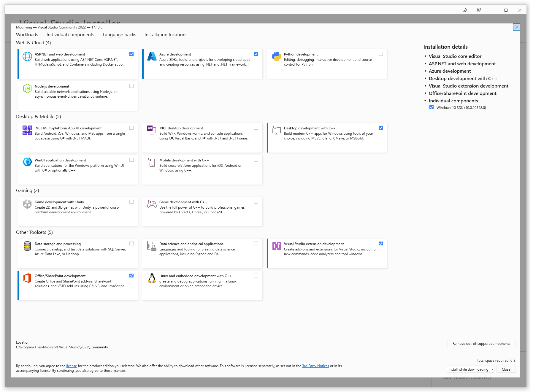This screenshot has height=392, width=533.
Task: Collapse the Individual components section
Action: pyautogui.click(x=425, y=101)
